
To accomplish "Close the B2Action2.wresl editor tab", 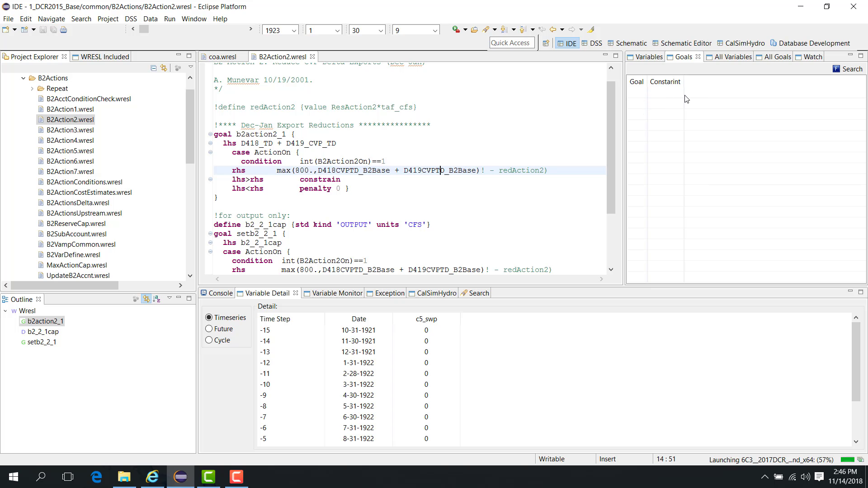I will [x=312, y=56].
